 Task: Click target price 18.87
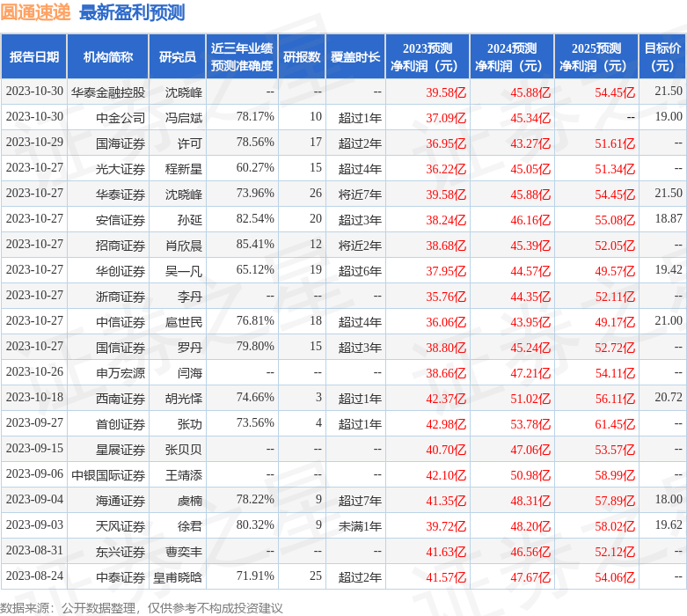669,218
